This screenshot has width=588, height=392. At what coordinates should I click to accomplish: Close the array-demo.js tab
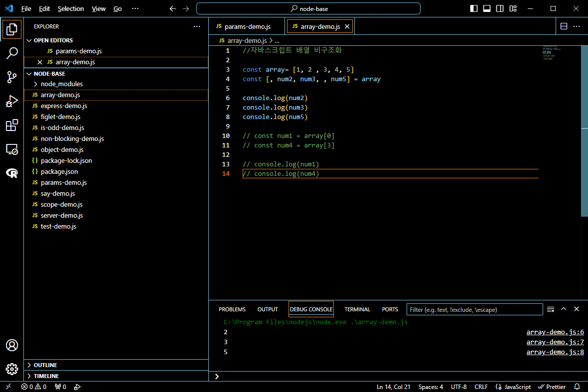[x=347, y=26]
